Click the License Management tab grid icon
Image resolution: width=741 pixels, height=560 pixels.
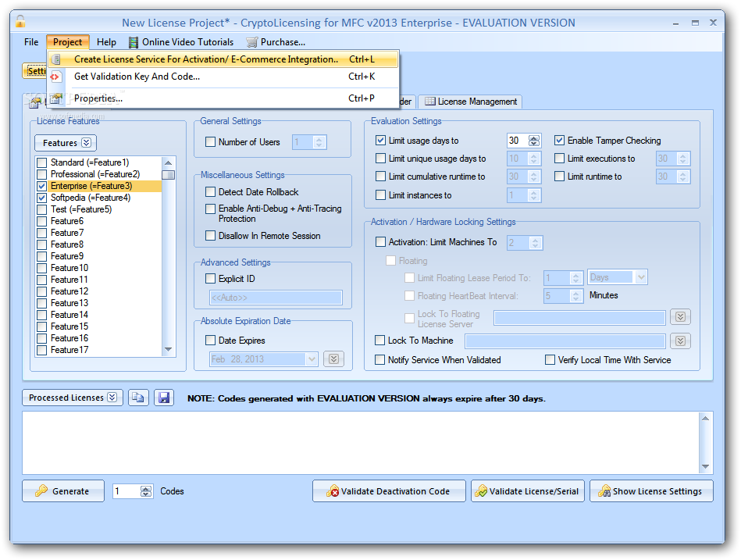[429, 102]
